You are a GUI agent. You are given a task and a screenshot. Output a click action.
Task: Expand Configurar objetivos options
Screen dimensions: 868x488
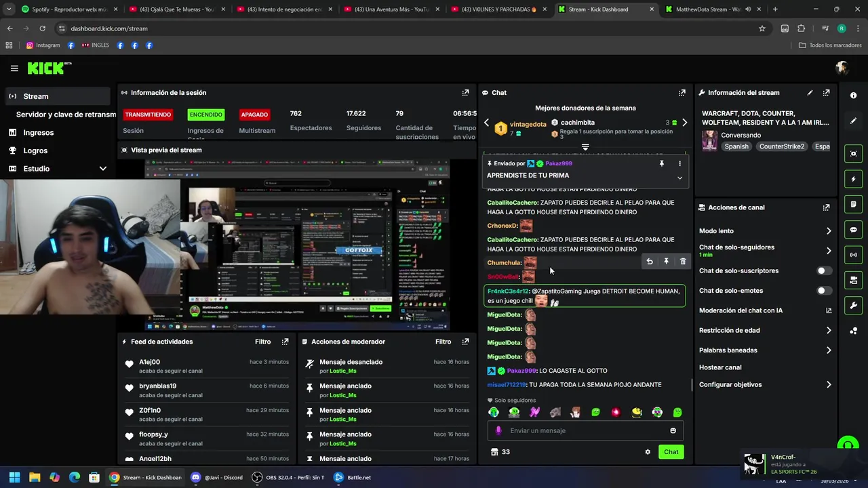(829, 385)
